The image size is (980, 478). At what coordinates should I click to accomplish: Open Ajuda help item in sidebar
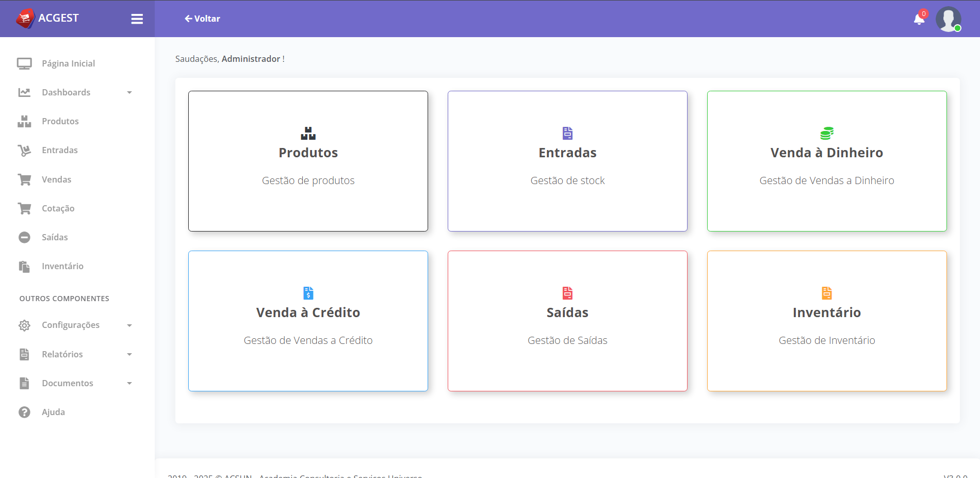53,412
